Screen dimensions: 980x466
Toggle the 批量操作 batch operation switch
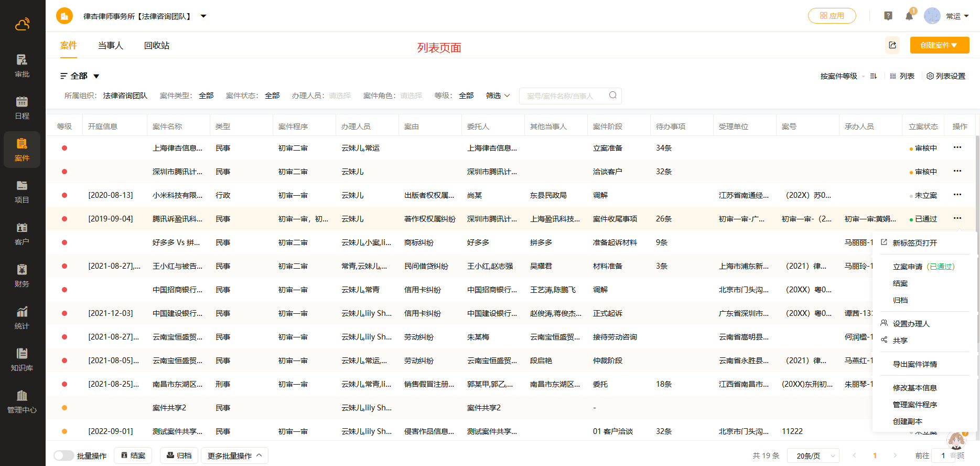click(63, 456)
